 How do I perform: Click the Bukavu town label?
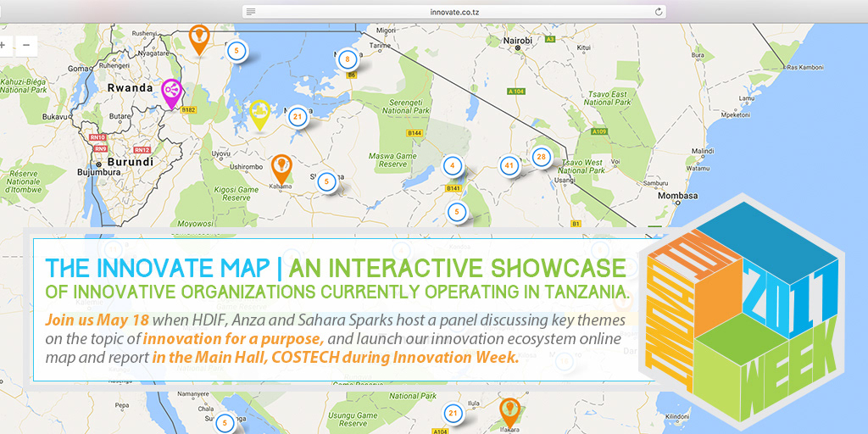click(55, 117)
